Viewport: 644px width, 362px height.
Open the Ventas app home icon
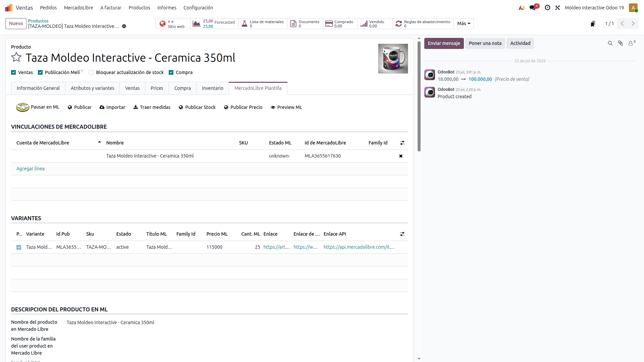(9, 7)
